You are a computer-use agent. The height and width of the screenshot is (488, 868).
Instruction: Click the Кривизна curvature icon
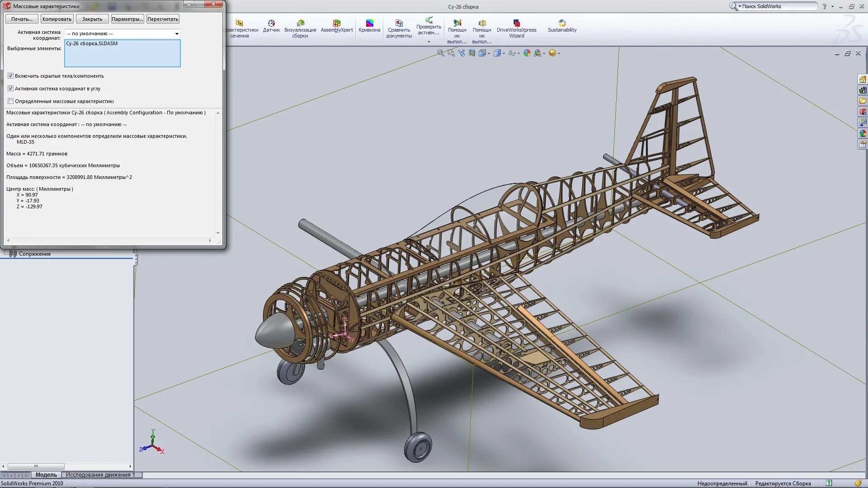369,26
